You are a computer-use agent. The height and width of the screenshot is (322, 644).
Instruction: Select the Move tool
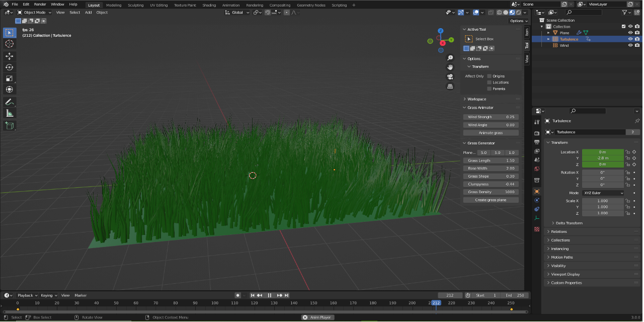coord(10,56)
